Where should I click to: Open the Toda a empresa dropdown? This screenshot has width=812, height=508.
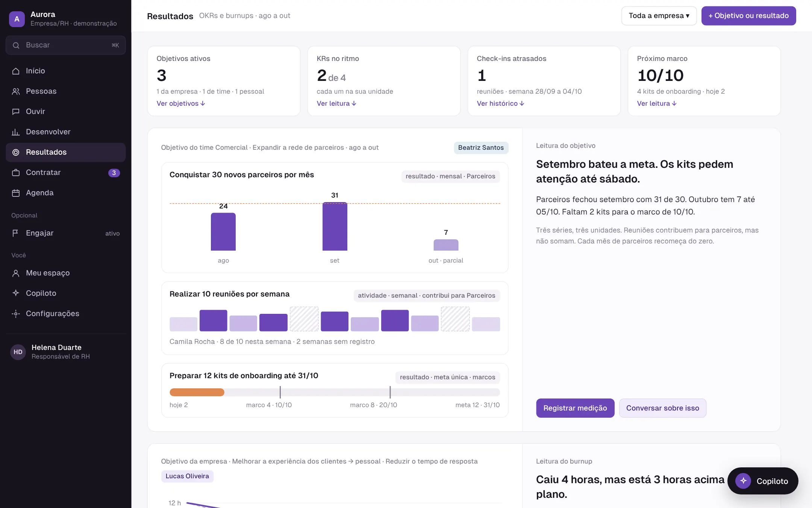[x=659, y=16]
